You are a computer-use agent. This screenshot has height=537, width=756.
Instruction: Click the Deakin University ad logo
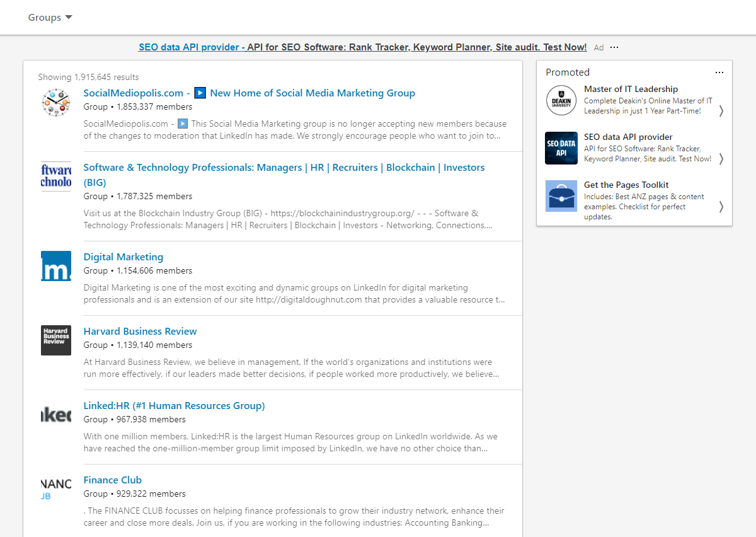[561, 100]
